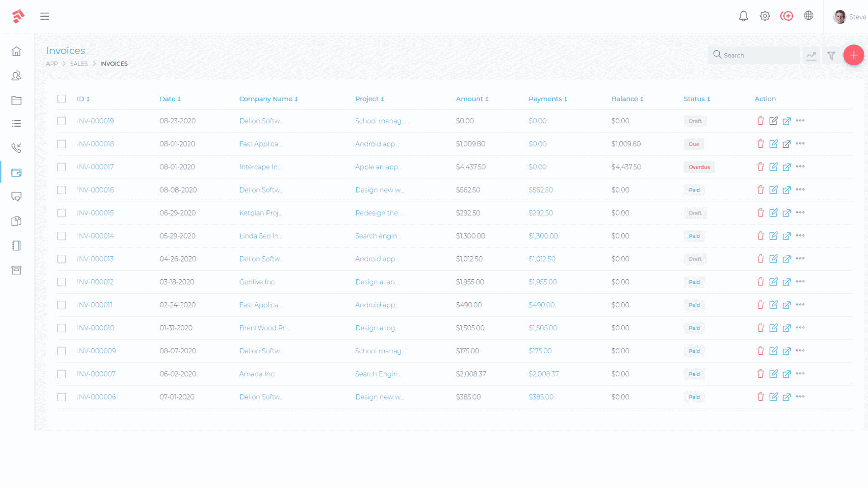Tick checkbox for INV-000013

tap(61, 259)
